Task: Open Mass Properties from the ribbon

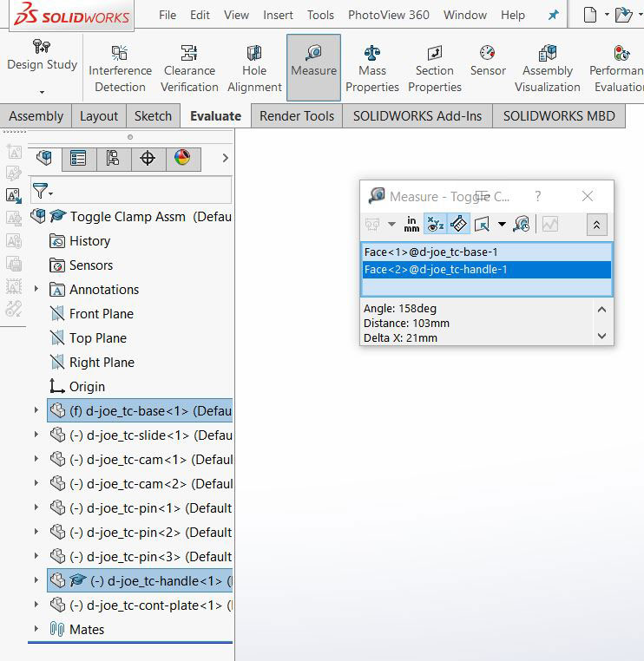Action: tap(372, 69)
